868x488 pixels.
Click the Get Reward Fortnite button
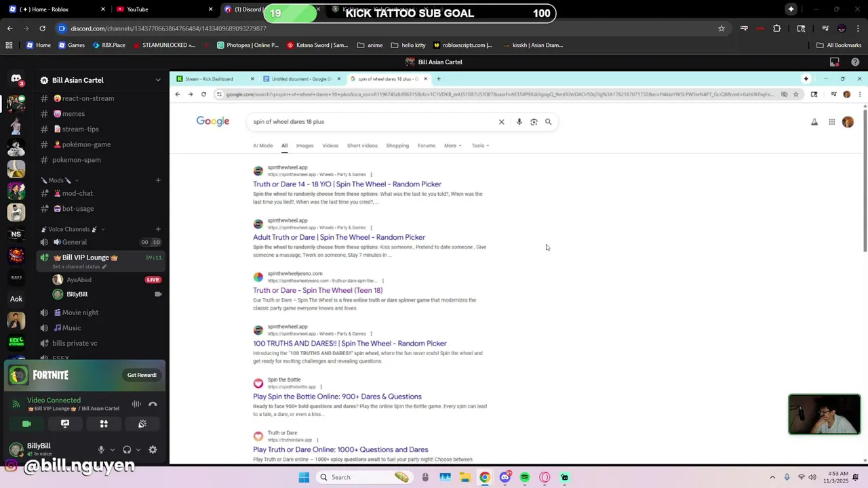pyautogui.click(x=142, y=375)
